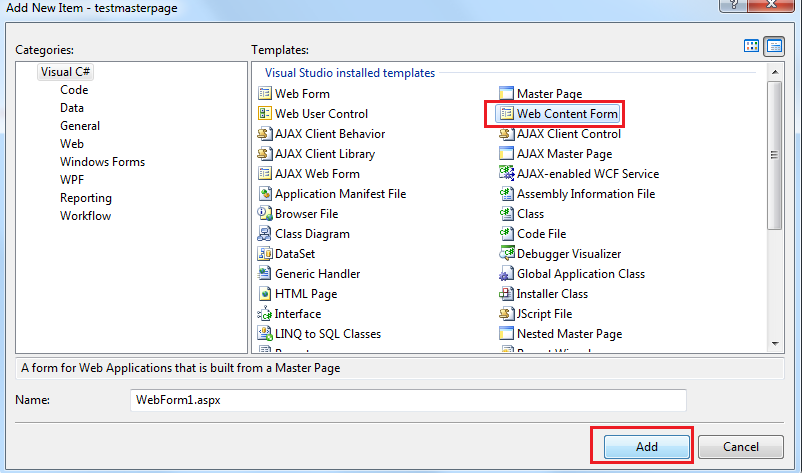Switch templates to small icons list view
Screen dimensions: 805x473
click(x=774, y=46)
